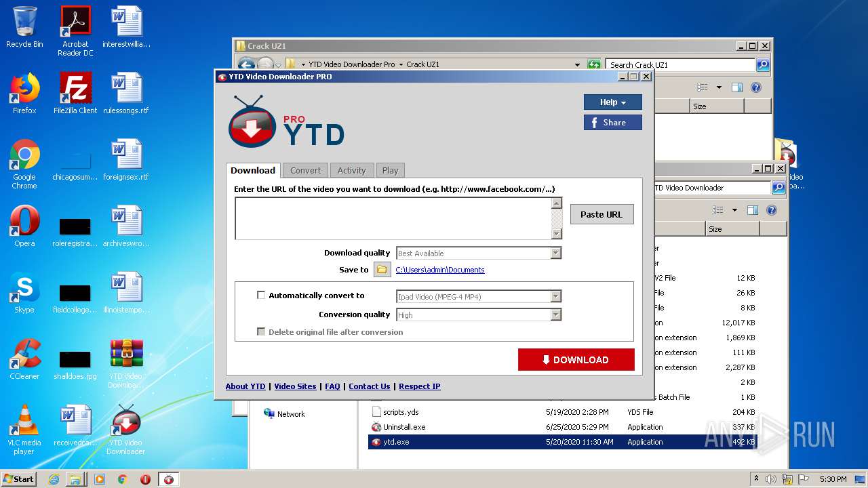Switch to the Download tab
Image resolution: width=868 pixels, height=488 pixels.
point(253,170)
